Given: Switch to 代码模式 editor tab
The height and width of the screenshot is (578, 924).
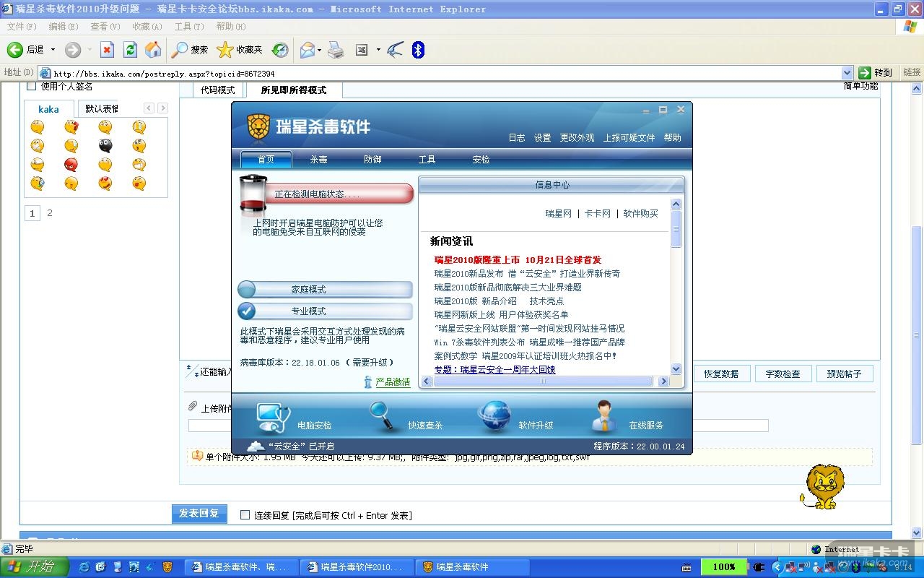Looking at the screenshot, I should [218, 90].
